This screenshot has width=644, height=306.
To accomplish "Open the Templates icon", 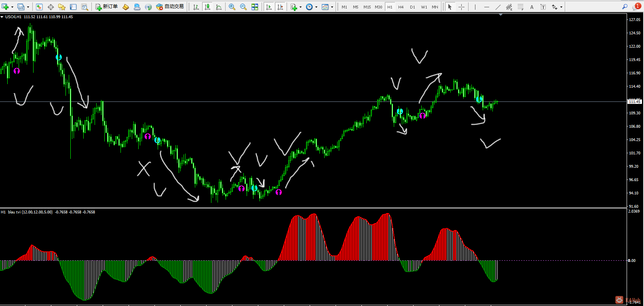I will (x=325, y=7).
